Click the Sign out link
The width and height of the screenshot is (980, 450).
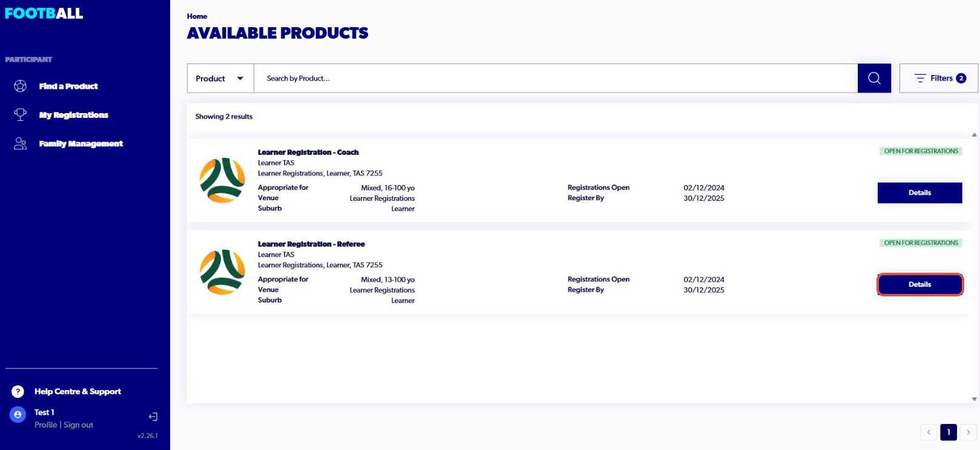pos(79,425)
